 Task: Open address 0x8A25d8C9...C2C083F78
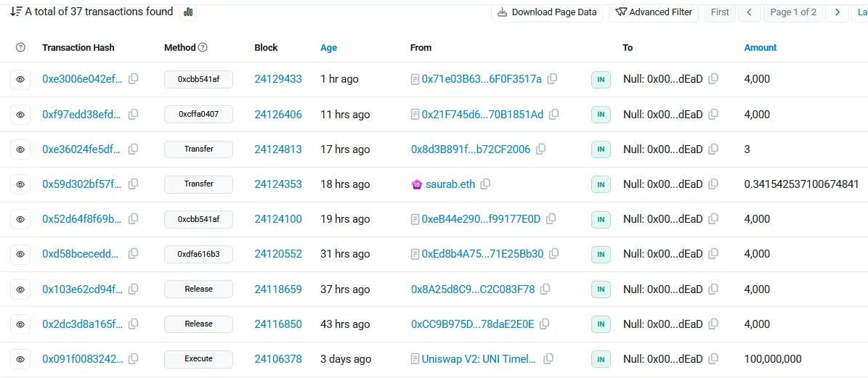point(473,289)
